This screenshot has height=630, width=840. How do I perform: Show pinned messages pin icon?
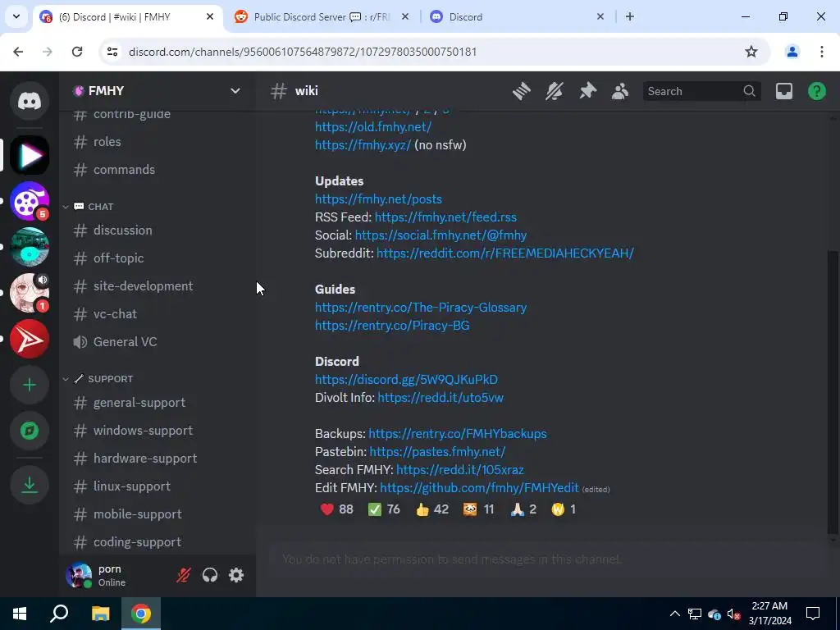[587, 91]
